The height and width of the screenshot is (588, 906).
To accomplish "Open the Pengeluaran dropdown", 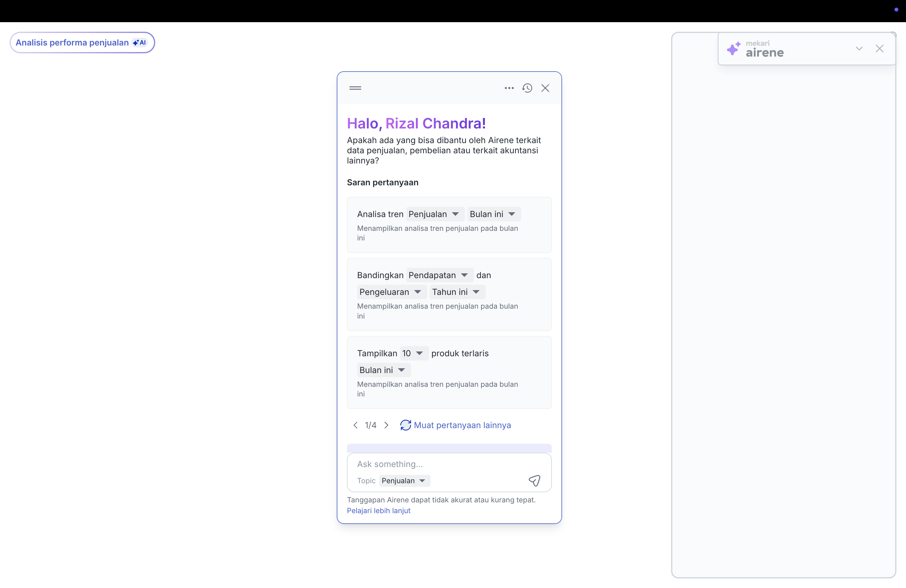I will point(392,292).
